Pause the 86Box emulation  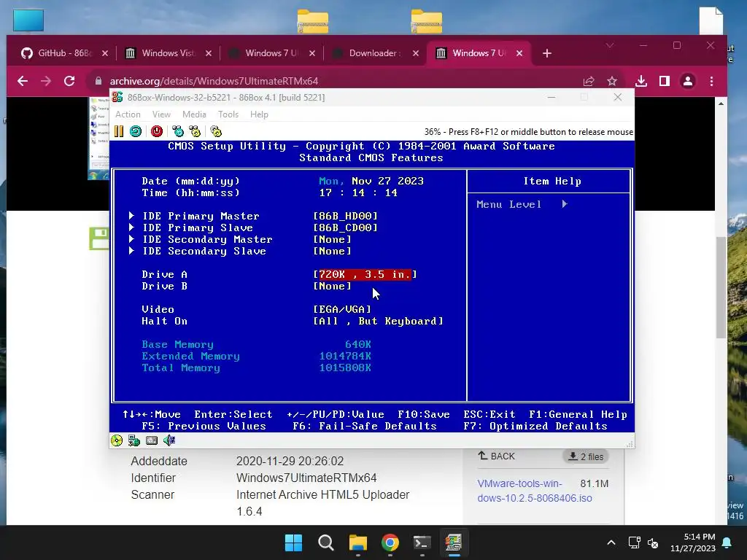pos(119,131)
